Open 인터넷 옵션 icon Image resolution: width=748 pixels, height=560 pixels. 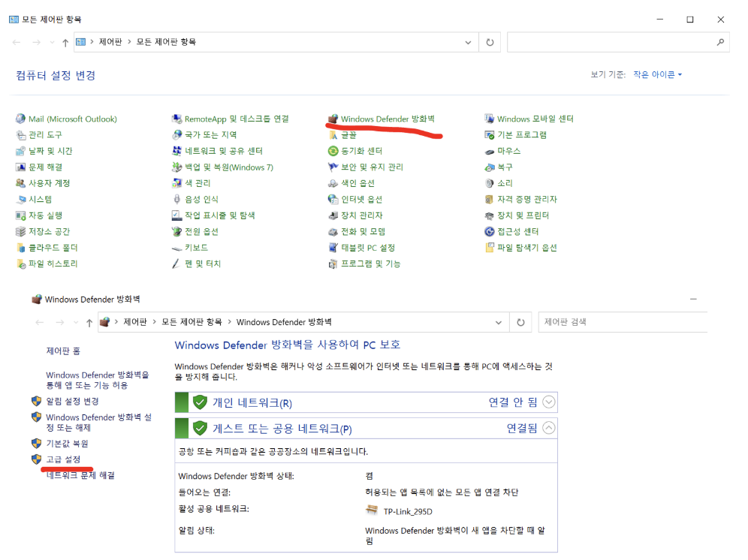tap(355, 200)
